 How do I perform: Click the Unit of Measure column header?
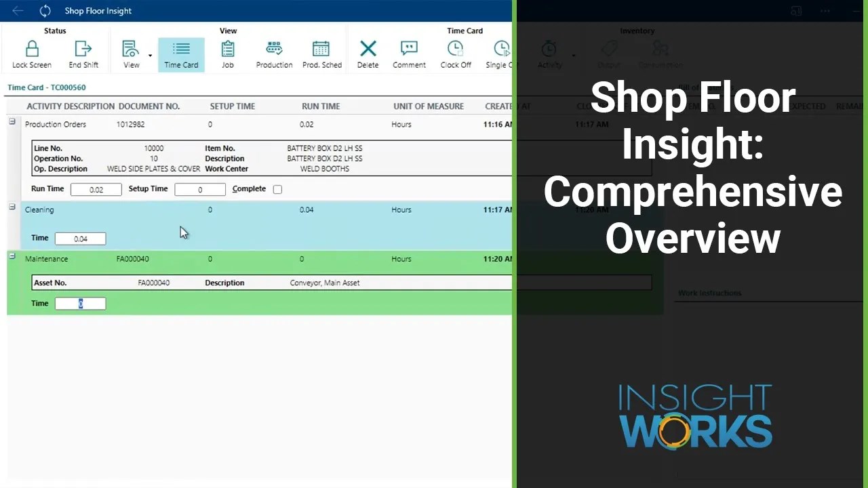[429, 106]
